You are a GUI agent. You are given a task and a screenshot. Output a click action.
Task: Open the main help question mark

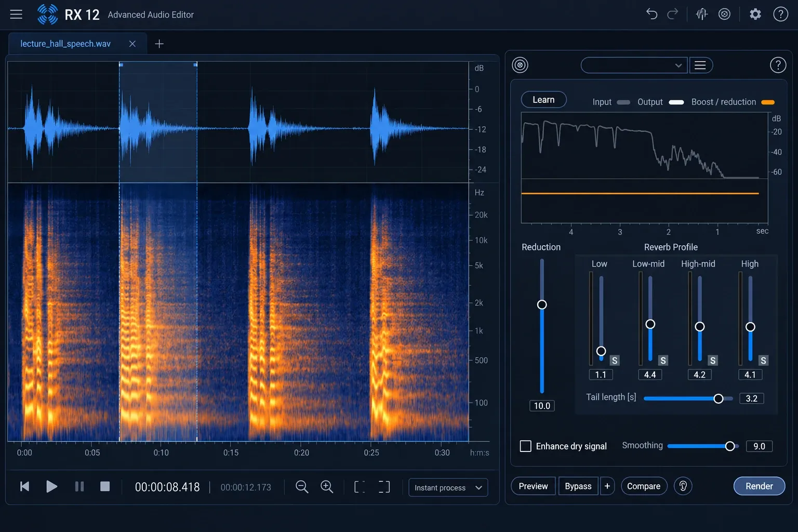click(780, 14)
